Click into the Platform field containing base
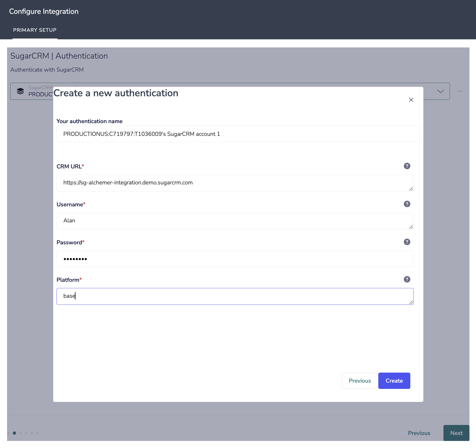 235,296
